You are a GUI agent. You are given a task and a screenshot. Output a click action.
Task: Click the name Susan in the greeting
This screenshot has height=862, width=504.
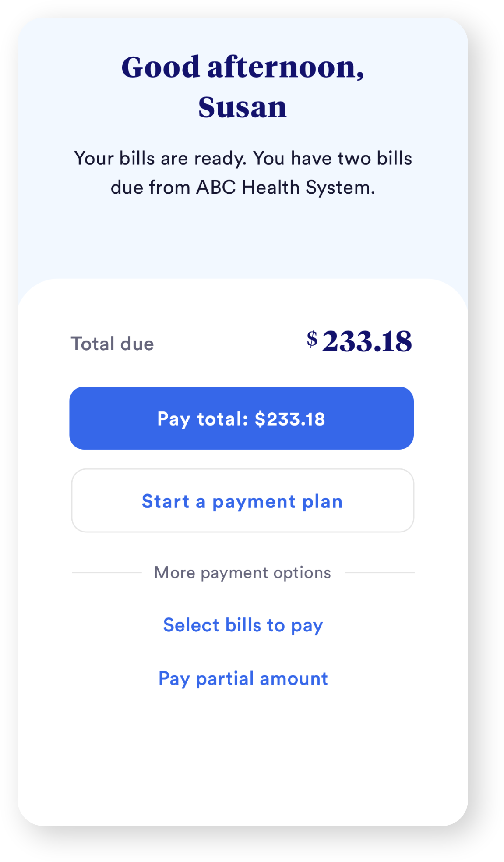(x=243, y=107)
